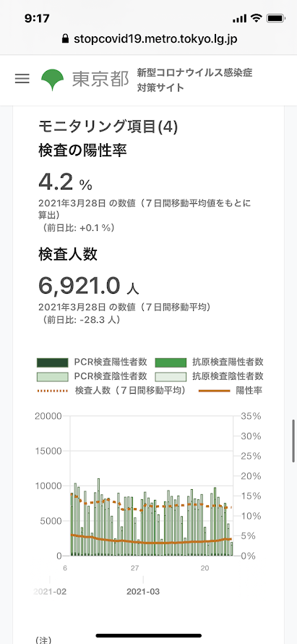This screenshot has width=297, height=644.
Task: Hide the 検査人数 moving average dotted line
Action: 111,390
